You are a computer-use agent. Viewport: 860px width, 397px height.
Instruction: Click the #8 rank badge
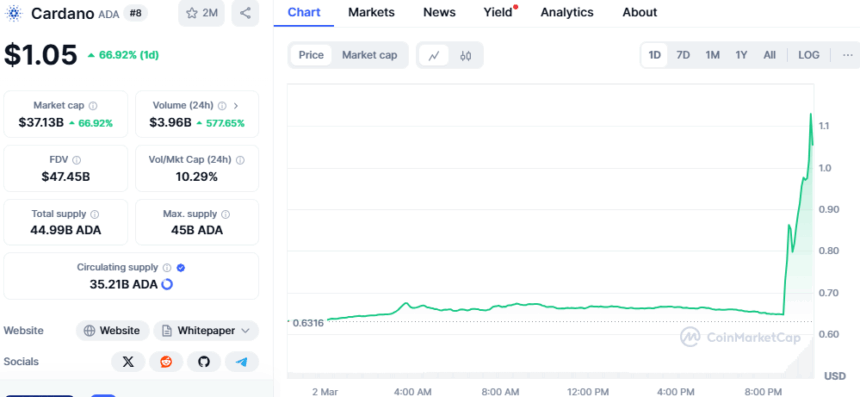pyautogui.click(x=135, y=13)
